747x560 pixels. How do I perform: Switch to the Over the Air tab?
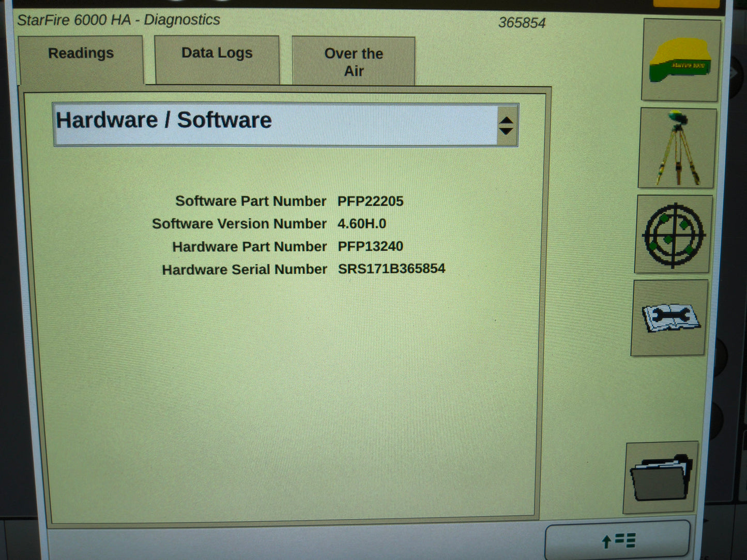click(354, 61)
